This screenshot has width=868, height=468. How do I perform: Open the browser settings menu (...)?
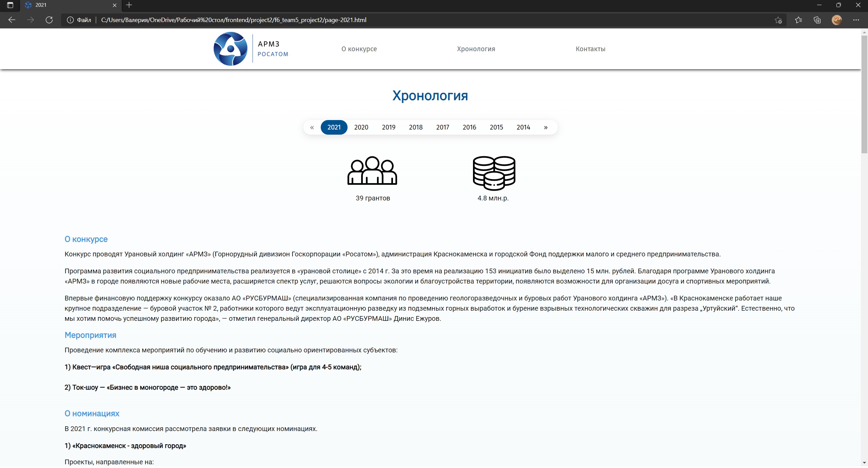click(856, 20)
